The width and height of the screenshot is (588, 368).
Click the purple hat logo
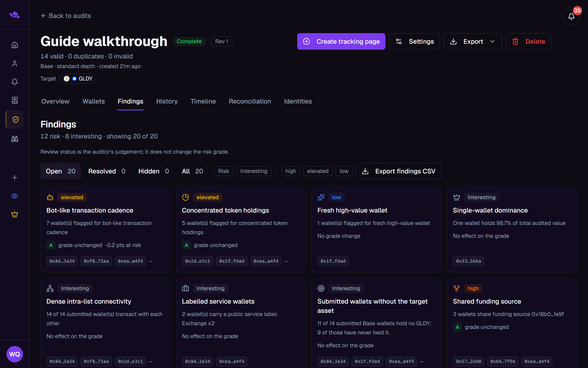tap(14, 15)
